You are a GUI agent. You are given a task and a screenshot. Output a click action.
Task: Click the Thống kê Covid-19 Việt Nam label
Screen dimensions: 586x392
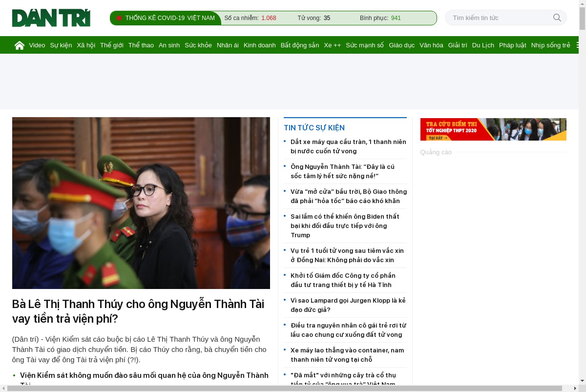click(170, 18)
